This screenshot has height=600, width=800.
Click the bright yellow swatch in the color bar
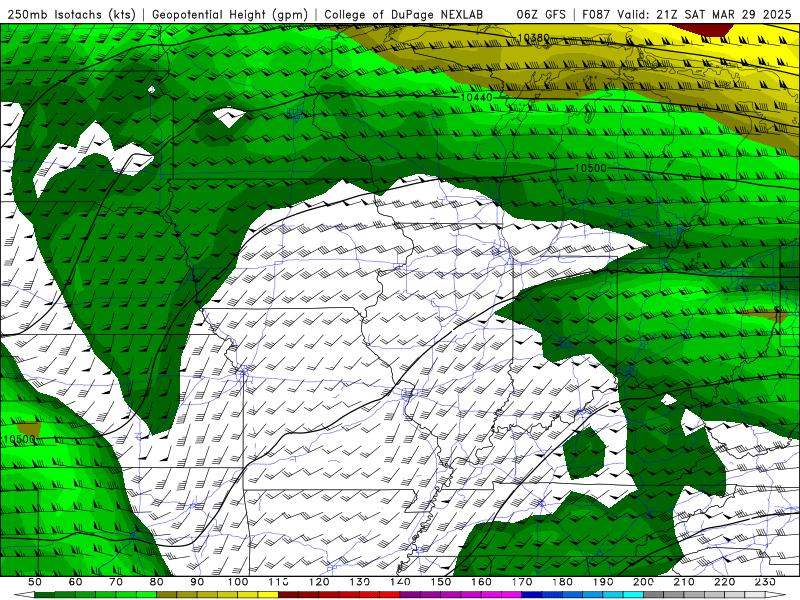point(268,595)
